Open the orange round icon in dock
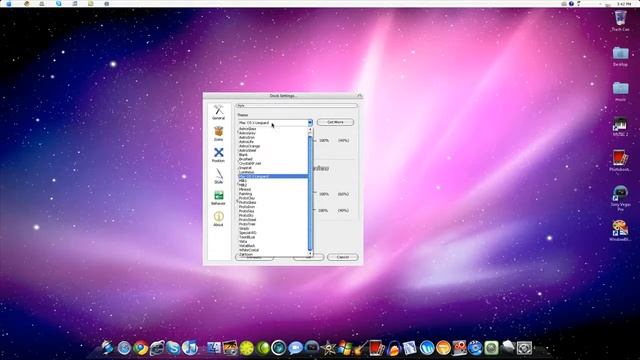The image size is (640, 360). point(443,348)
